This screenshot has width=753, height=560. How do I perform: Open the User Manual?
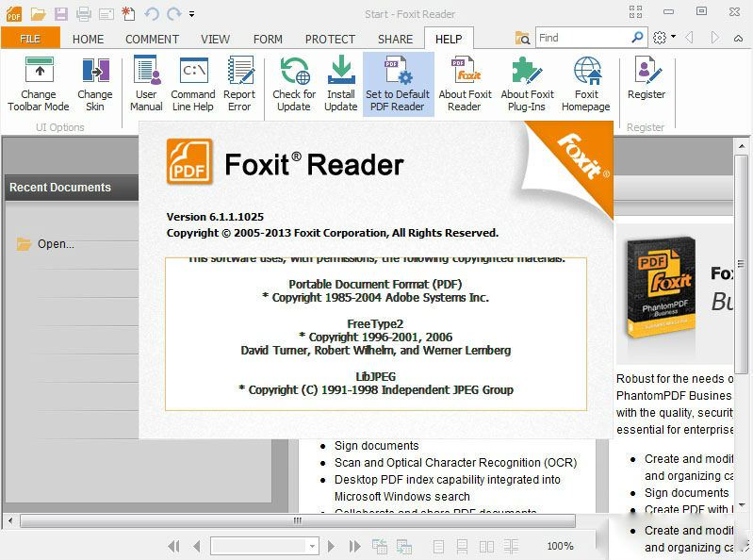146,84
